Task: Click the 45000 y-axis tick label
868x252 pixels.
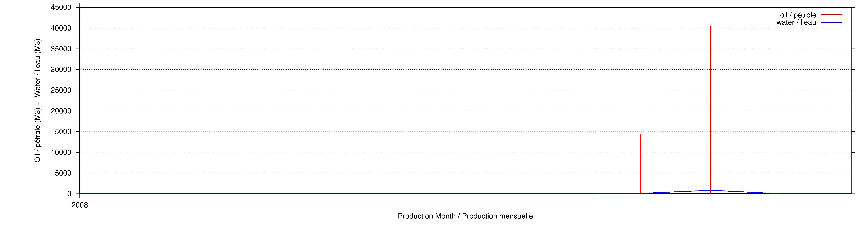Action: [61, 7]
